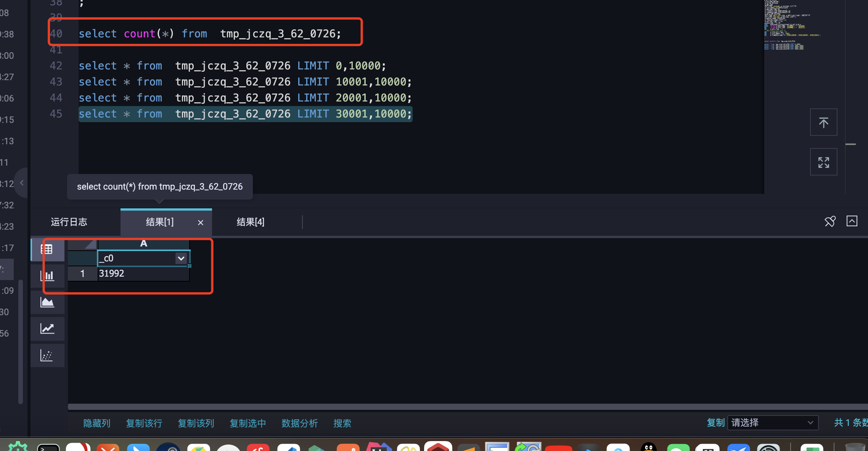Click 复制该行 link

144,423
